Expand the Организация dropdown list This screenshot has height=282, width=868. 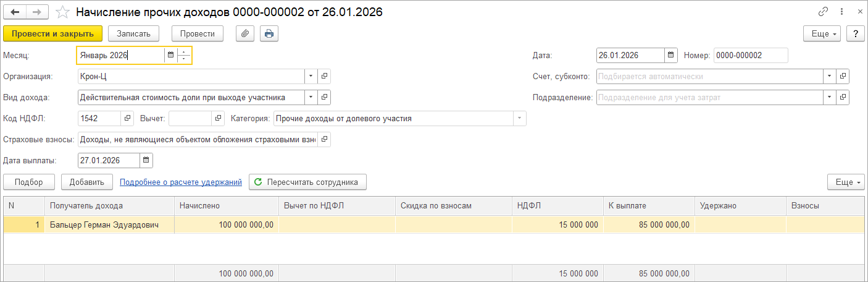311,77
